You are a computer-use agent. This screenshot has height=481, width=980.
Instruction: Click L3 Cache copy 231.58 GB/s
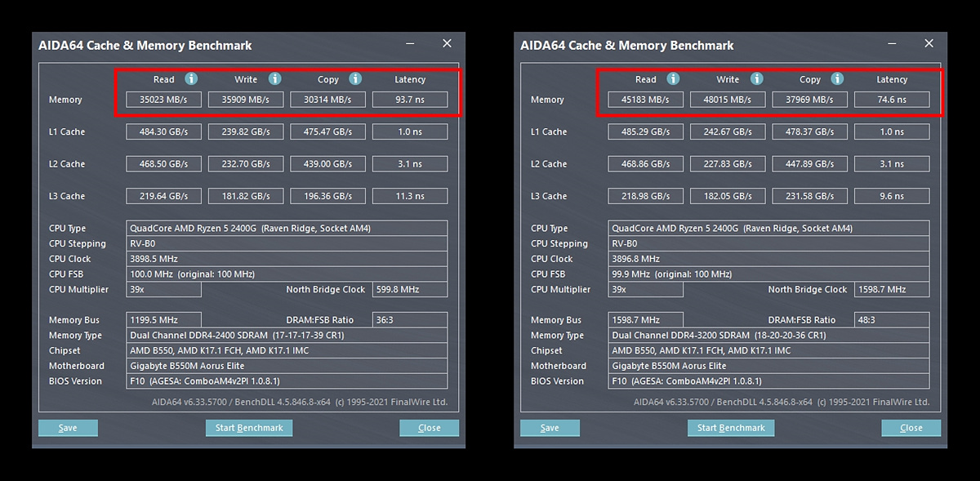click(809, 196)
